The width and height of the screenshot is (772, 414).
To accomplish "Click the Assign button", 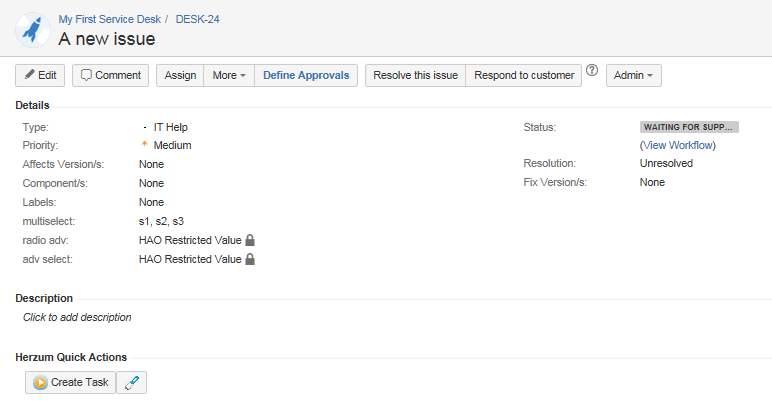I will tap(180, 76).
